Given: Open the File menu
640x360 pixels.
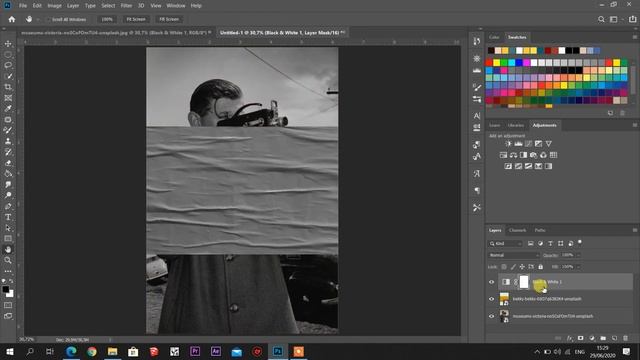Looking at the screenshot, I should click(23, 6).
